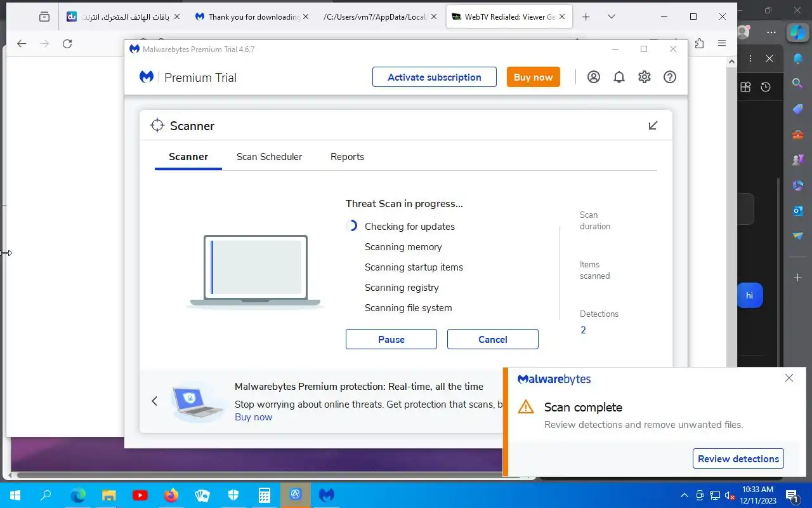
Task: Select the Thank you for downloading tab
Action: (x=251, y=17)
